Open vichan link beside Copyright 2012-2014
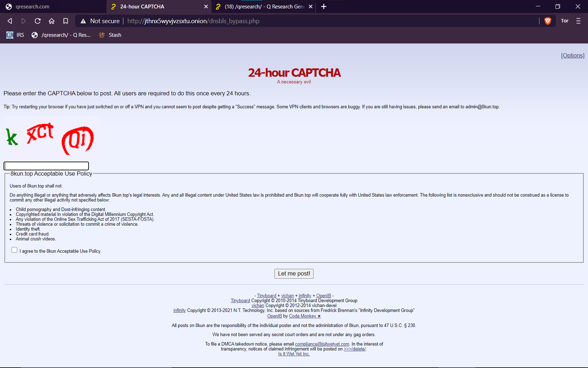This screenshot has height=368, width=588. tap(258, 306)
